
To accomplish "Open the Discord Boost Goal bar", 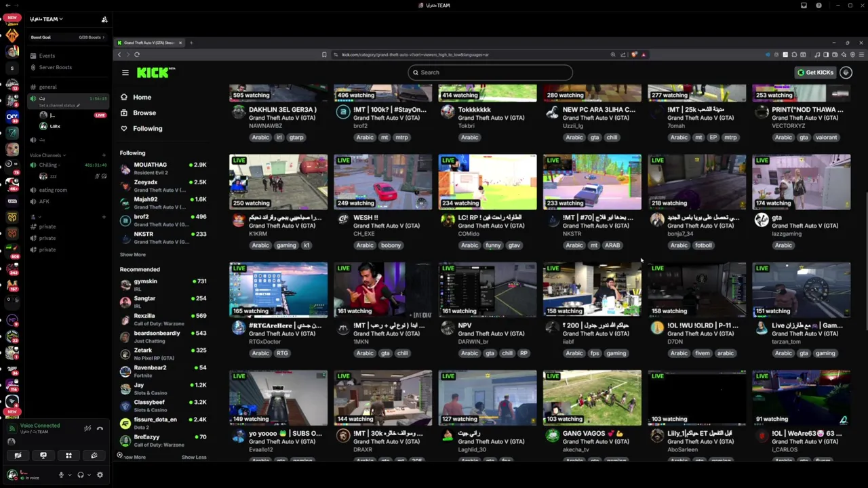I will tap(68, 37).
